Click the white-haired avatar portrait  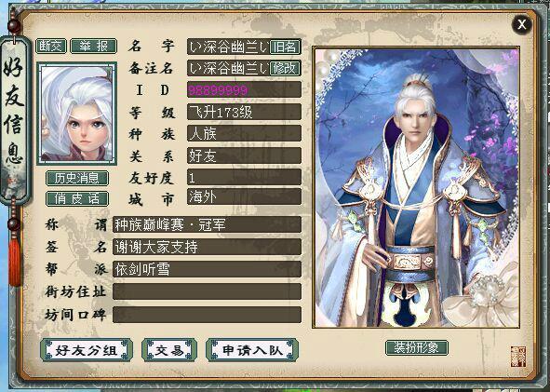coord(77,114)
